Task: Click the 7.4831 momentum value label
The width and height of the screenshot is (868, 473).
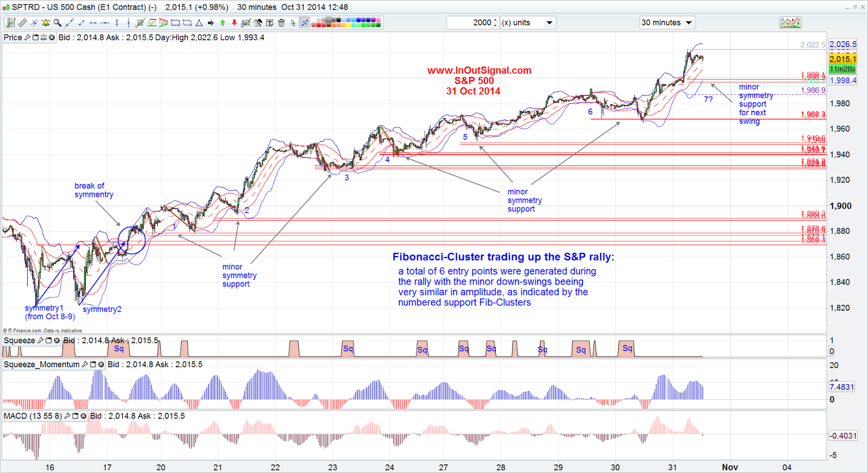Action: [x=841, y=387]
